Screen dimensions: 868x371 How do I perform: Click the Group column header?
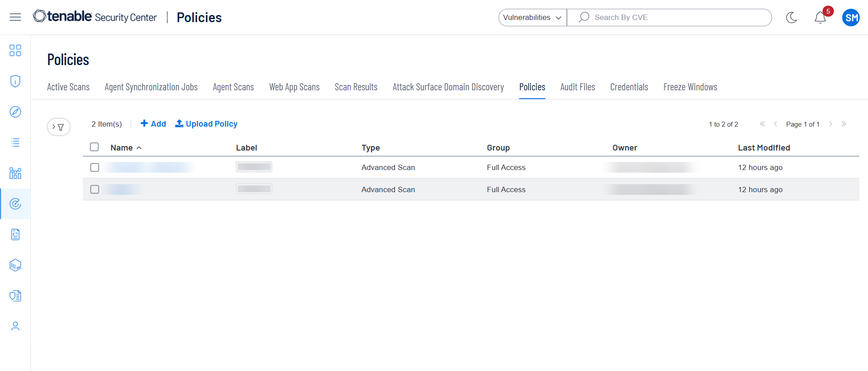[498, 148]
